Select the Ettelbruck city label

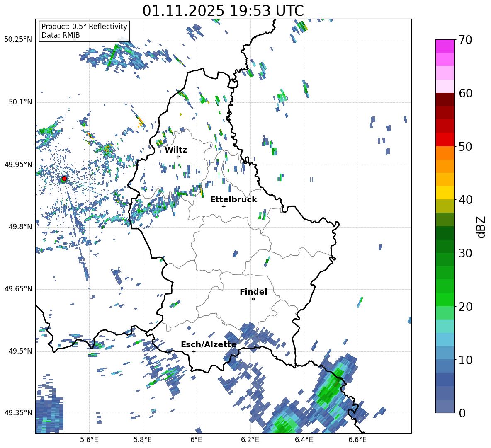coord(233,200)
